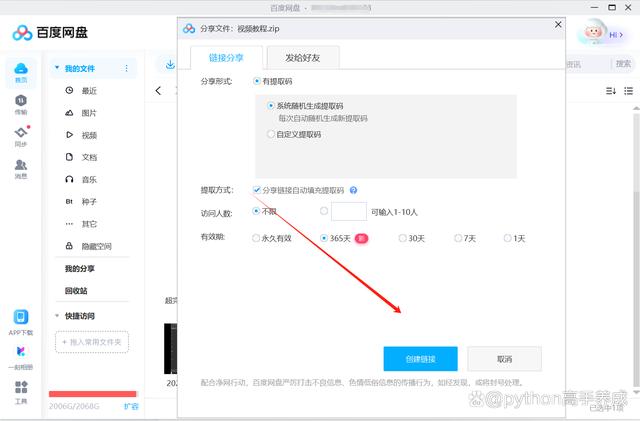Open 我的分享 in sidebar
Screen dimensions: 640x421
click(x=80, y=268)
